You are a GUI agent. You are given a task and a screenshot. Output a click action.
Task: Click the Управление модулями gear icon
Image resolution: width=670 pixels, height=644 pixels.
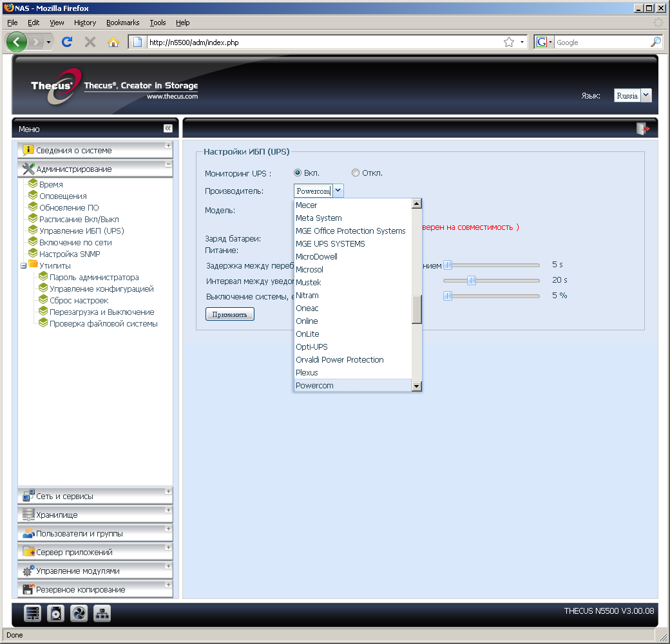[28, 570]
